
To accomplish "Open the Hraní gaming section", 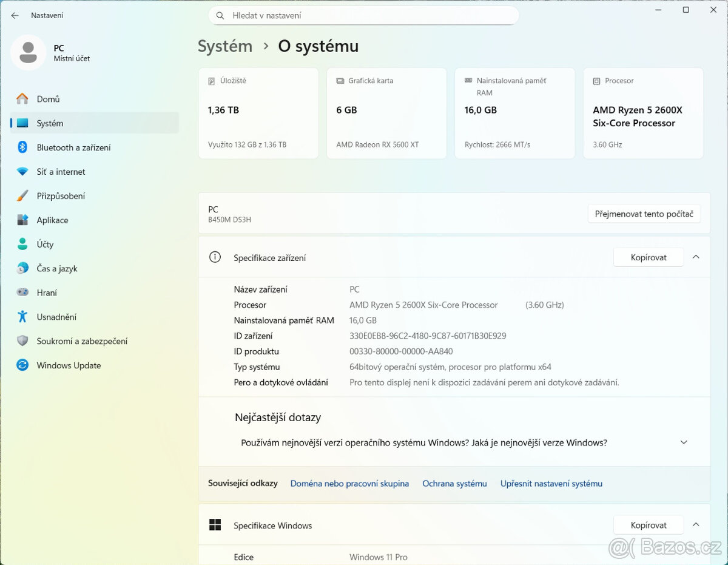I will coord(47,293).
